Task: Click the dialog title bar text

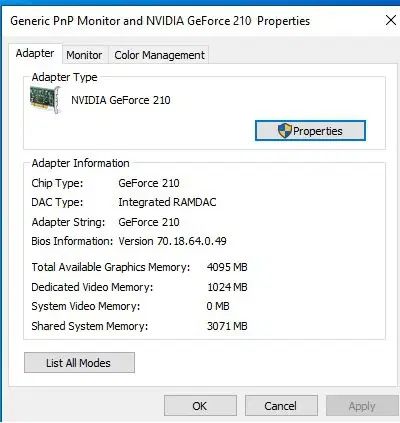Action: click(160, 21)
